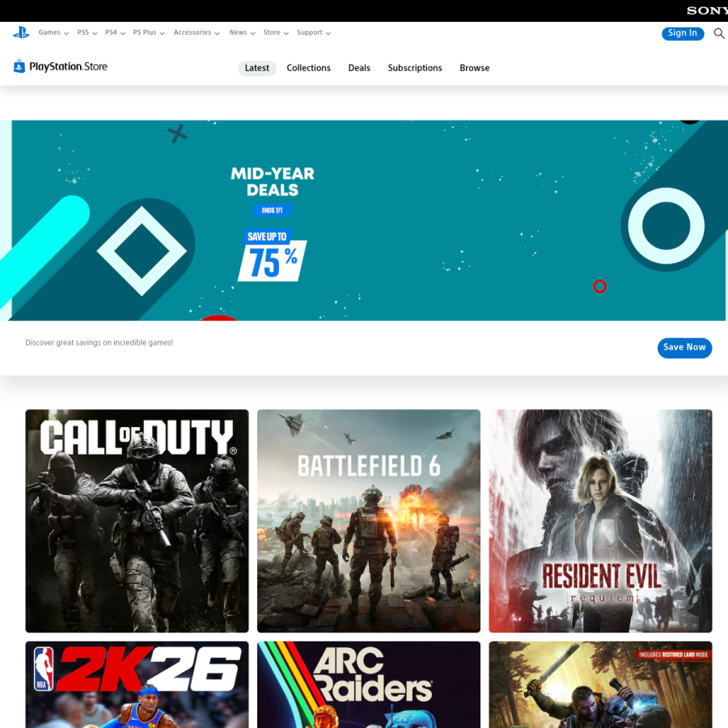Switch to the Collections tab
Image resolution: width=728 pixels, height=728 pixels.
click(x=308, y=68)
